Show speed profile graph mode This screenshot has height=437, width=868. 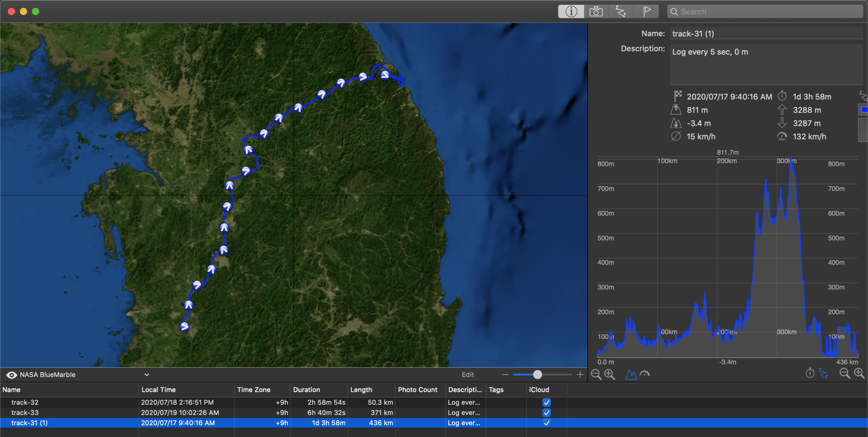point(645,374)
